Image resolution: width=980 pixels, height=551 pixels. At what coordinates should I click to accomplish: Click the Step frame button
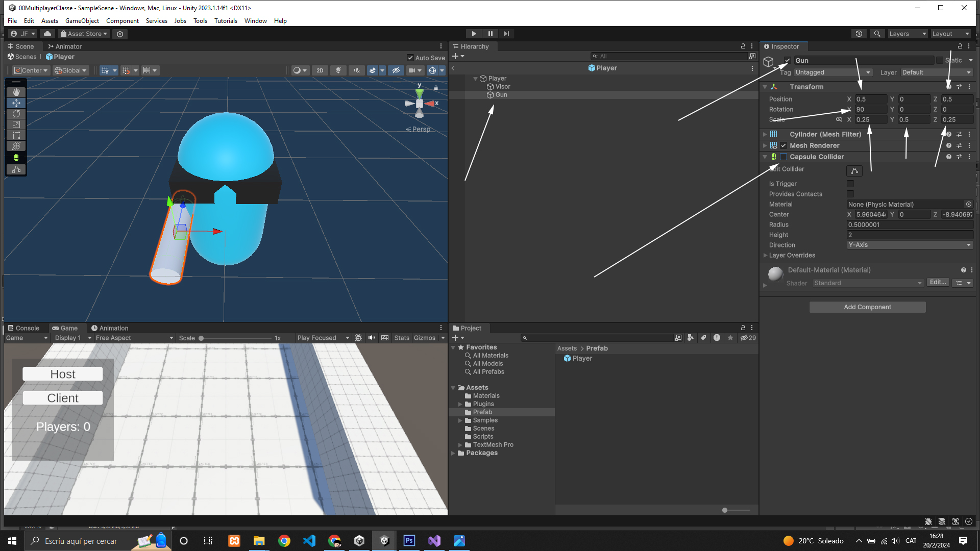pos(506,34)
